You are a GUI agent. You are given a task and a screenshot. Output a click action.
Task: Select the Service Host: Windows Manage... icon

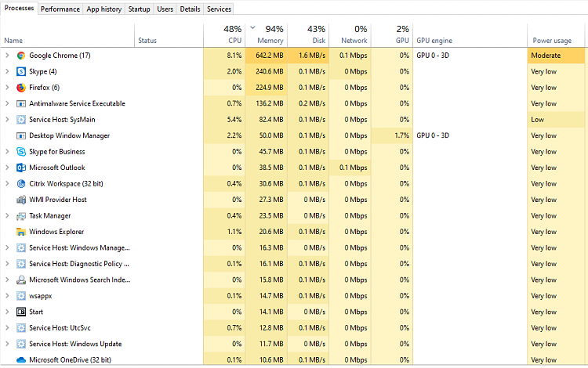pyautogui.click(x=21, y=248)
